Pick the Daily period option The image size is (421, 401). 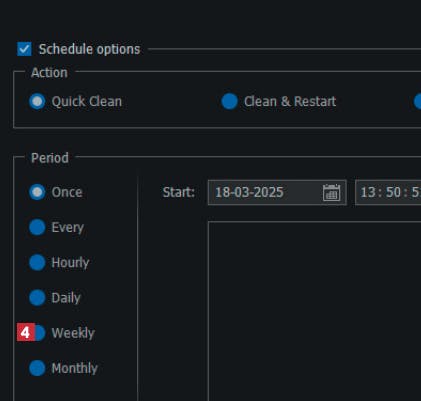point(37,298)
